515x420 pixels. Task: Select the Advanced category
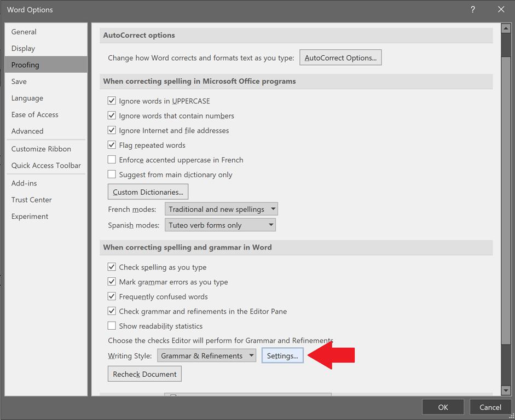[x=27, y=131]
